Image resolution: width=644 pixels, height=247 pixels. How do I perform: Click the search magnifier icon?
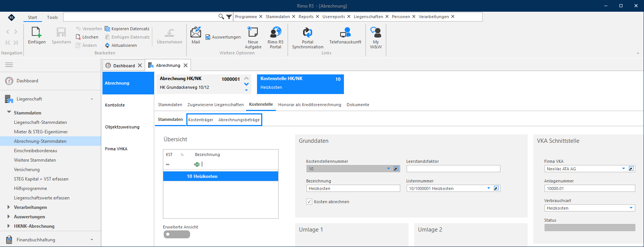[x=221, y=17]
